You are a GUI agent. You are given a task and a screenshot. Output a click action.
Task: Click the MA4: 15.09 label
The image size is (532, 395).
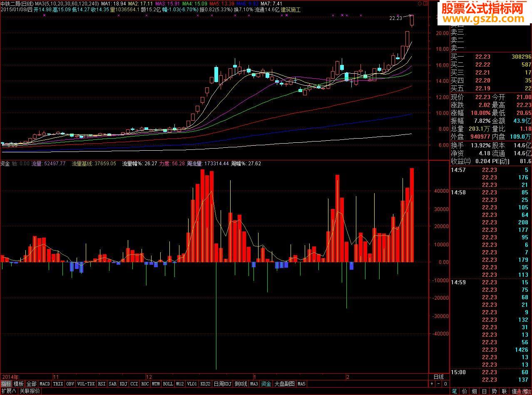(x=194, y=3)
